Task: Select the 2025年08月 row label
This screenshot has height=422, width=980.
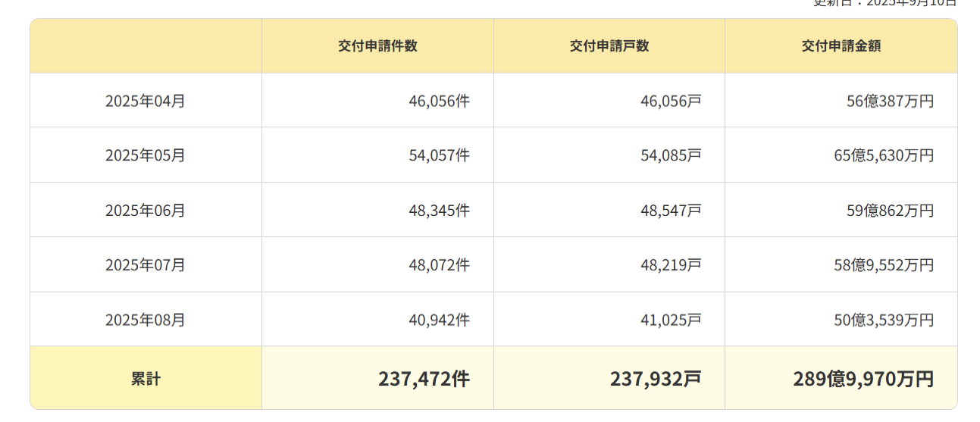Action: [x=146, y=320]
